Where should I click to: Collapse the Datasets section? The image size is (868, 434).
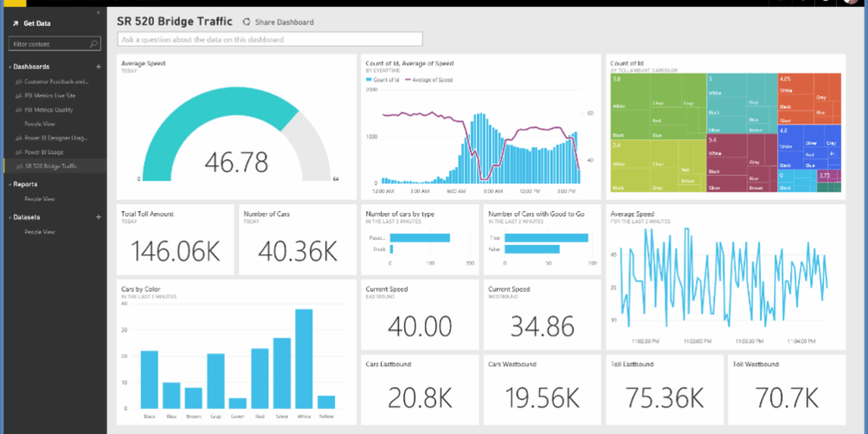(x=10, y=218)
